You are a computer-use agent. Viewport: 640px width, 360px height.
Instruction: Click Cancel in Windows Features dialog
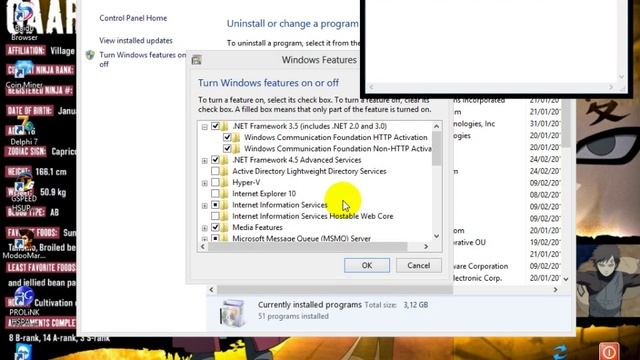(418, 265)
